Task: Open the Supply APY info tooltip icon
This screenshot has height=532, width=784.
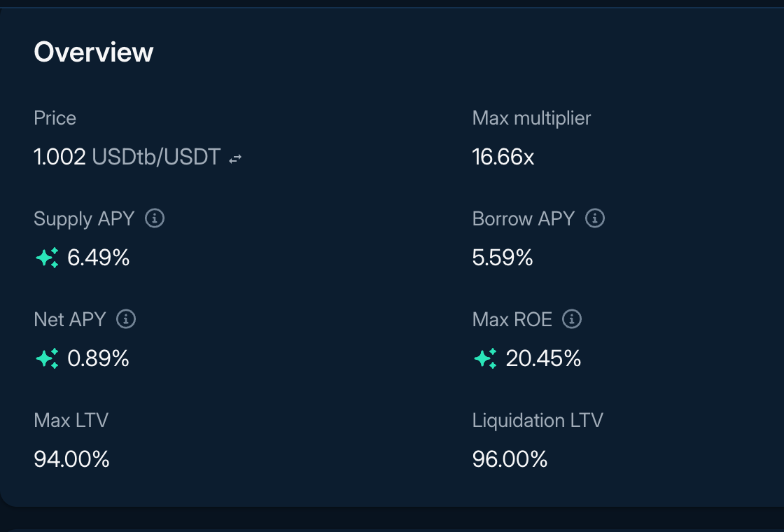Action: [x=155, y=218]
